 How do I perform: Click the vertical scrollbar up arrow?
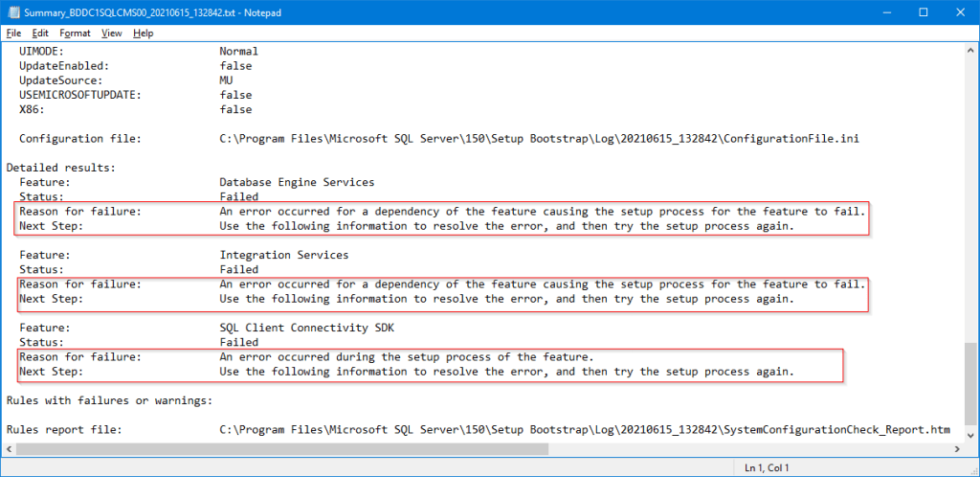click(x=971, y=50)
